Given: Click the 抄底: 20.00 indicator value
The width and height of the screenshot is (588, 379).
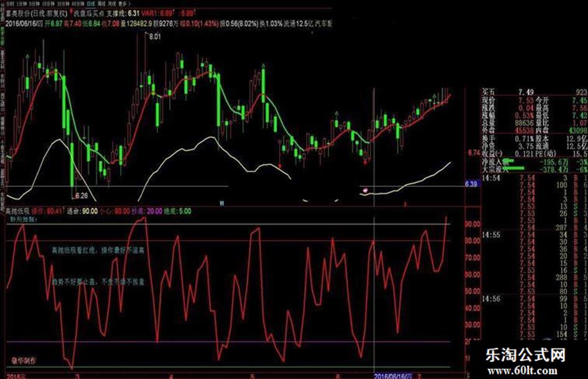Looking at the screenshot, I should pyautogui.click(x=147, y=211).
